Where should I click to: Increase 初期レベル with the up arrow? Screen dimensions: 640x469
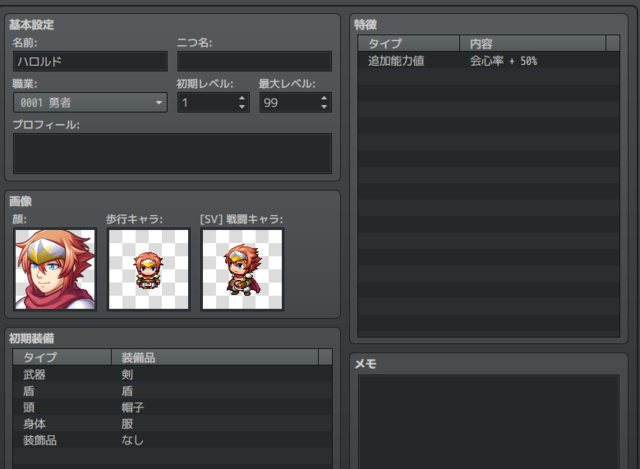[x=242, y=98]
